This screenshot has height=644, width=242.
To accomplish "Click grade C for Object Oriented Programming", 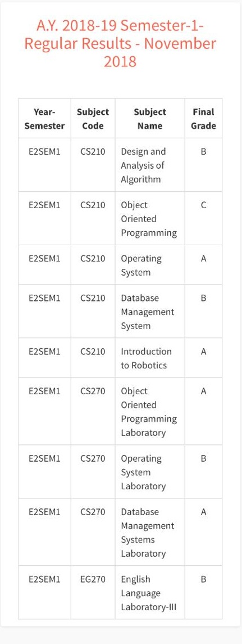I will coord(203,205).
